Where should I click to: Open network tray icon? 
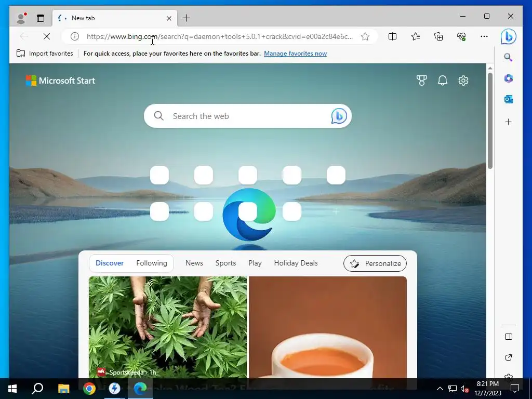pos(453,389)
